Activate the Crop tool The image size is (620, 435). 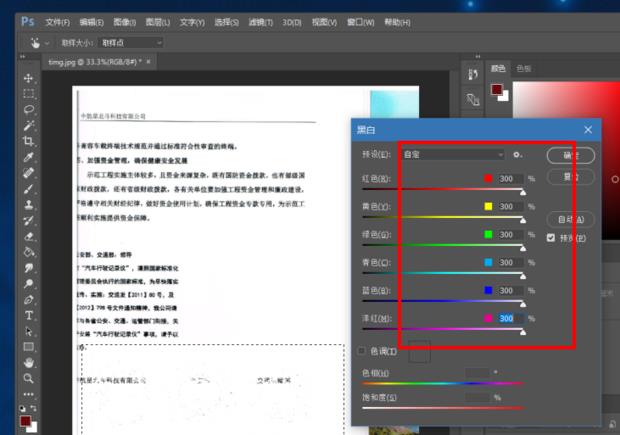tap(29, 141)
